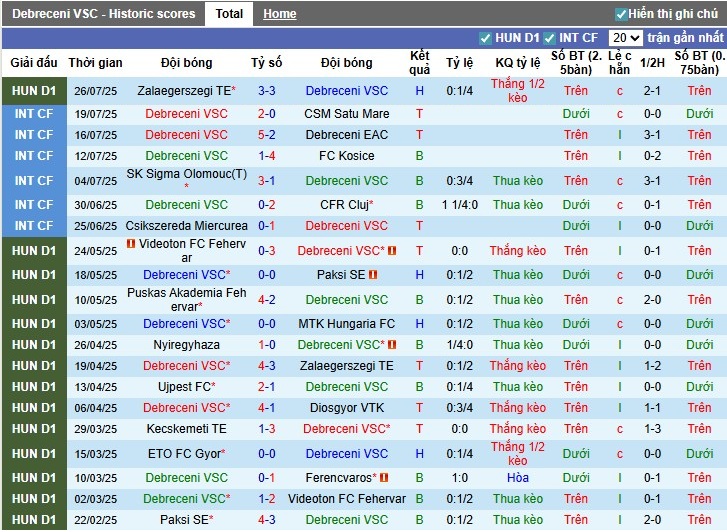Click red card icon next to Paksi SE 18/05/25

pyautogui.click(x=373, y=275)
